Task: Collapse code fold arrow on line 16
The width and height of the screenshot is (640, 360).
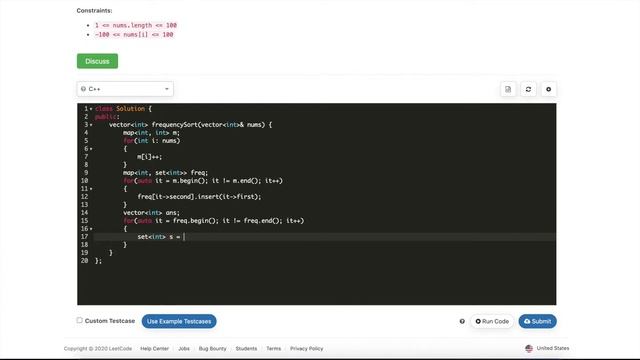Action: tap(91, 229)
